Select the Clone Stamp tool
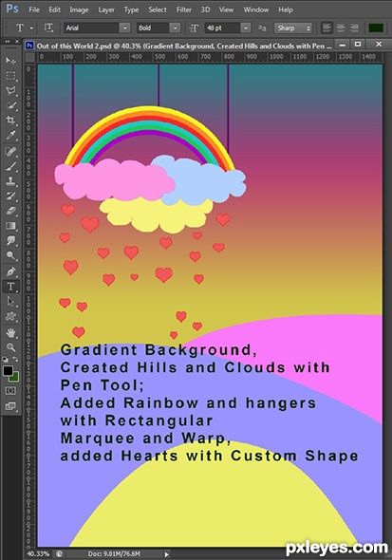This screenshot has width=392, height=560. (10, 180)
